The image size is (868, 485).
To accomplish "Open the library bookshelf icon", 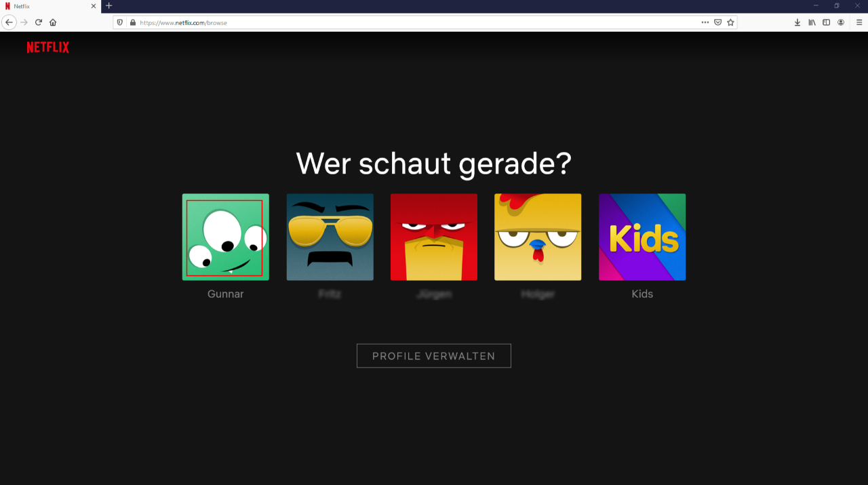I will [x=812, y=22].
